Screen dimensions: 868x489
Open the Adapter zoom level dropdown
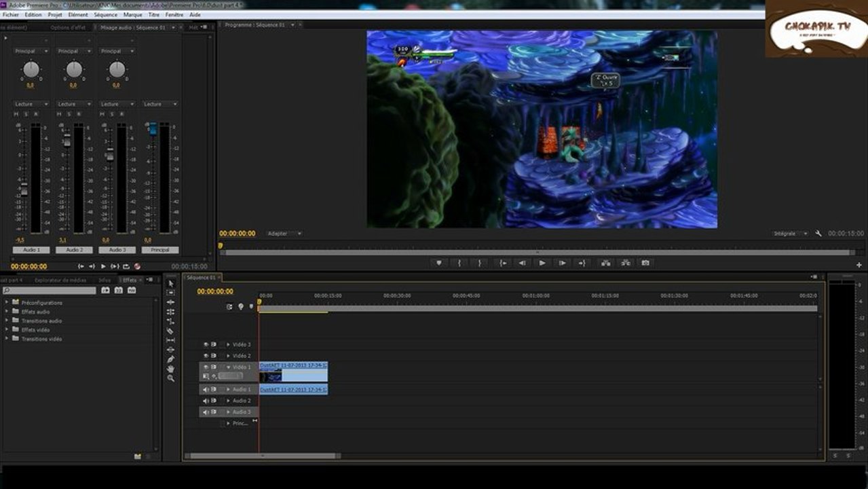click(x=284, y=234)
